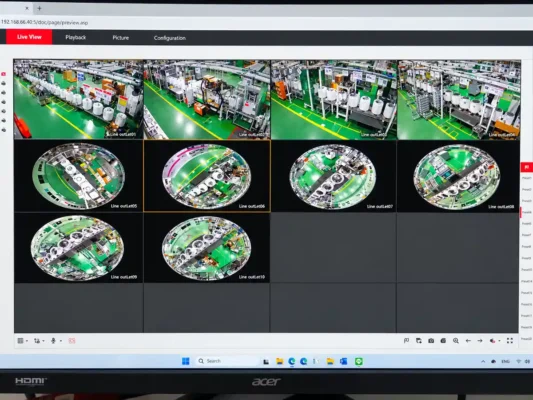Click the capture-with-plus icon beside the flag
The height and width of the screenshot is (400, 533).
point(419,341)
